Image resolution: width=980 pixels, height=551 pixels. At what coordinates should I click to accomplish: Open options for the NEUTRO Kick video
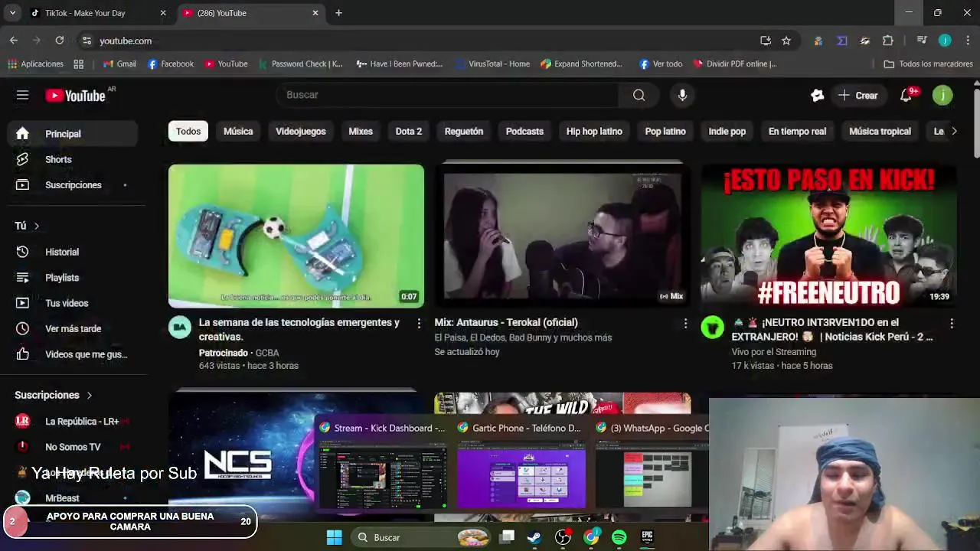pos(952,324)
